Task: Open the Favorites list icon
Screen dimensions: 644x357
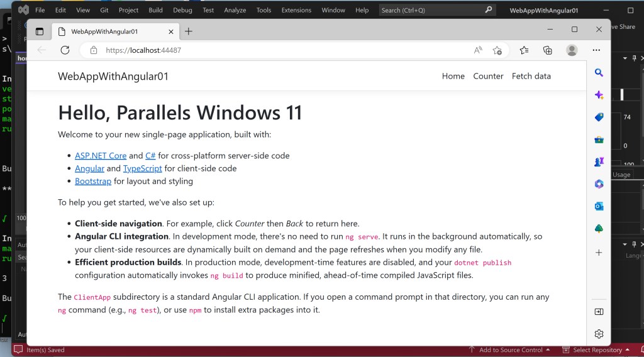Action: [x=524, y=50]
